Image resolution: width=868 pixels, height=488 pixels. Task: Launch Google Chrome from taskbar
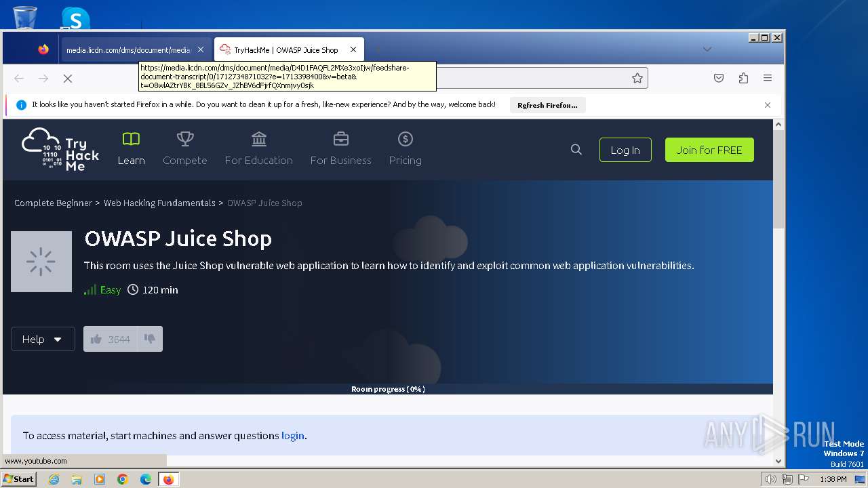pyautogui.click(x=123, y=479)
